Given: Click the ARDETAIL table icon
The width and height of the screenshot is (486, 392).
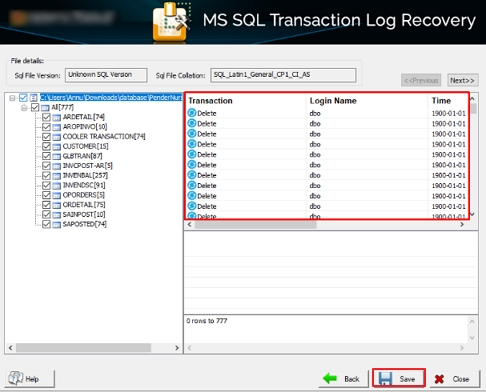Looking at the screenshot, I should [57, 117].
